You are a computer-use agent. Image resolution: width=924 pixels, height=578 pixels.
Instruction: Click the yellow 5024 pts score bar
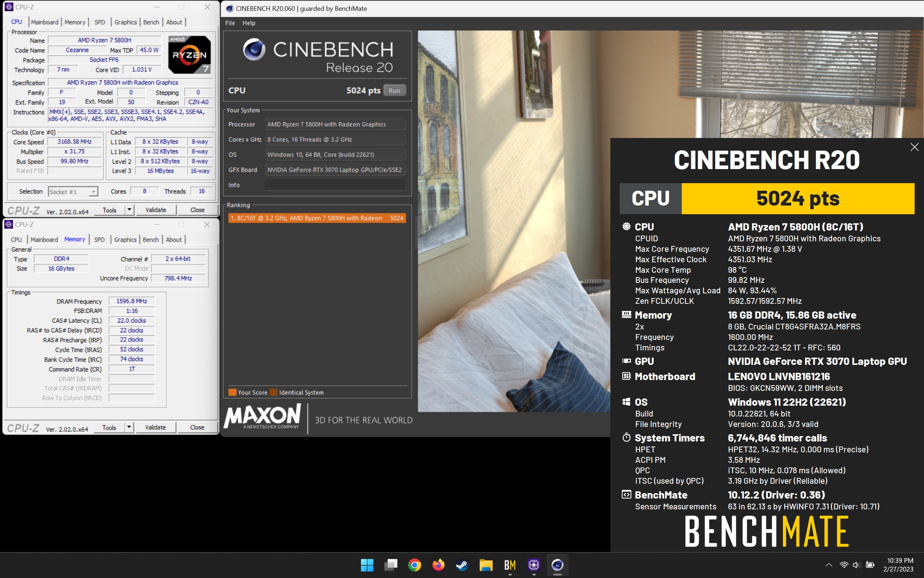pyautogui.click(x=798, y=198)
